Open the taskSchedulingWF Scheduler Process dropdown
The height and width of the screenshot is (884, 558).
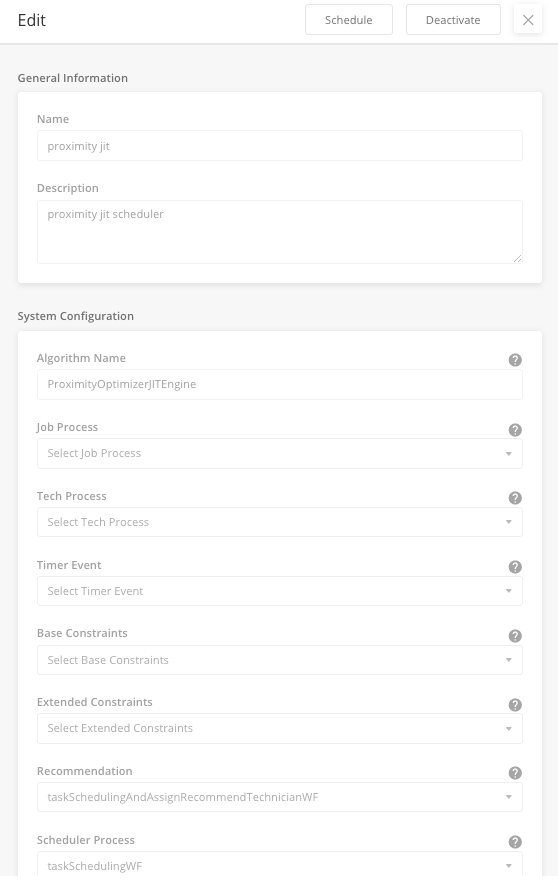click(280, 865)
